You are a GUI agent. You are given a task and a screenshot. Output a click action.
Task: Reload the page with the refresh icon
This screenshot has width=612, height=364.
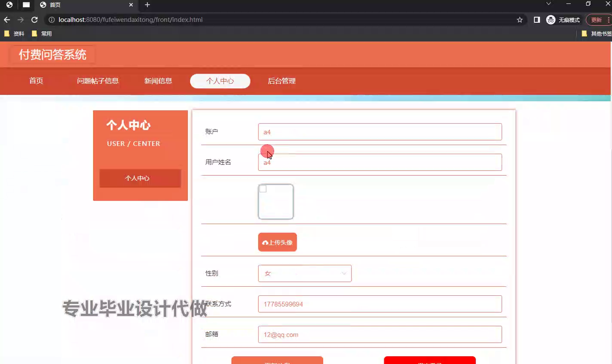34,20
